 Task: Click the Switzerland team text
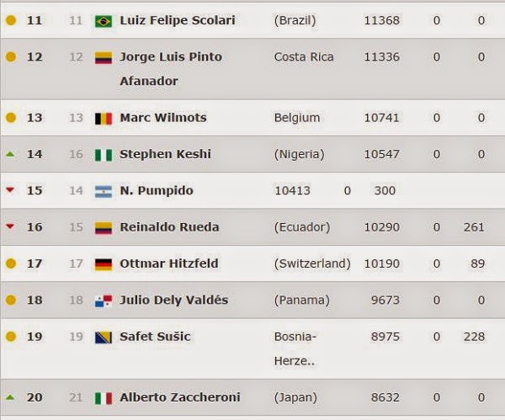coord(312,263)
